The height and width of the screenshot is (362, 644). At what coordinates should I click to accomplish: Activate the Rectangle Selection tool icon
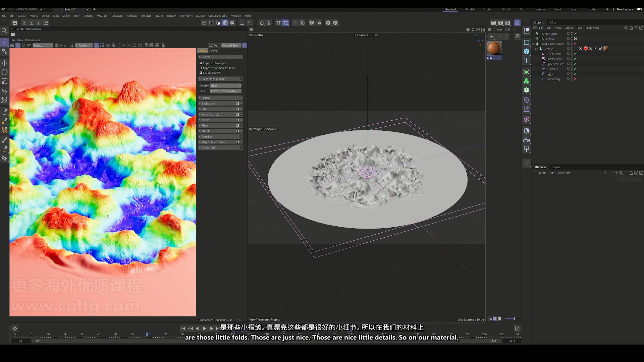click(x=4, y=42)
